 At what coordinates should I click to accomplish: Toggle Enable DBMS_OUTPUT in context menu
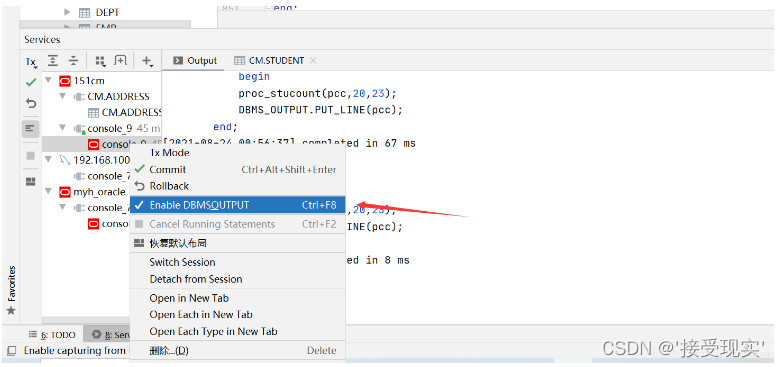point(237,205)
